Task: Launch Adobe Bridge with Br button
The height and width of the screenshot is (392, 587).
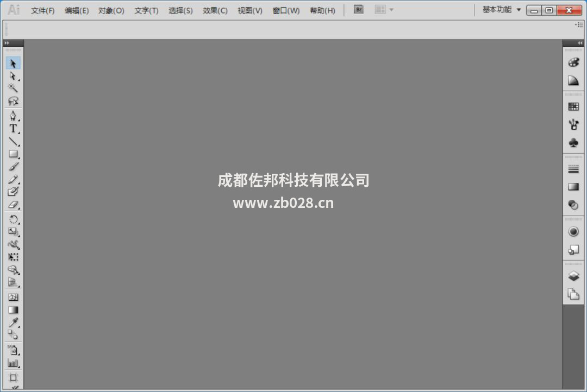Action: click(359, 10)
